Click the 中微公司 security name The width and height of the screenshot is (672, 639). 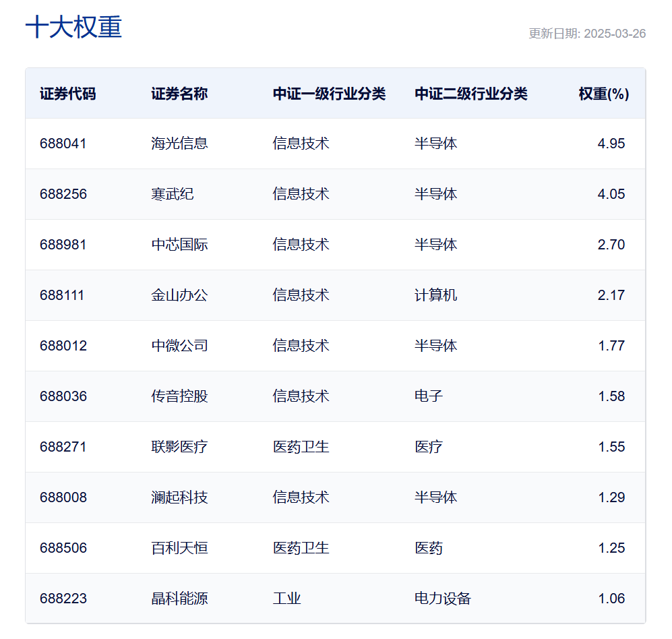[x=179, y=346]
